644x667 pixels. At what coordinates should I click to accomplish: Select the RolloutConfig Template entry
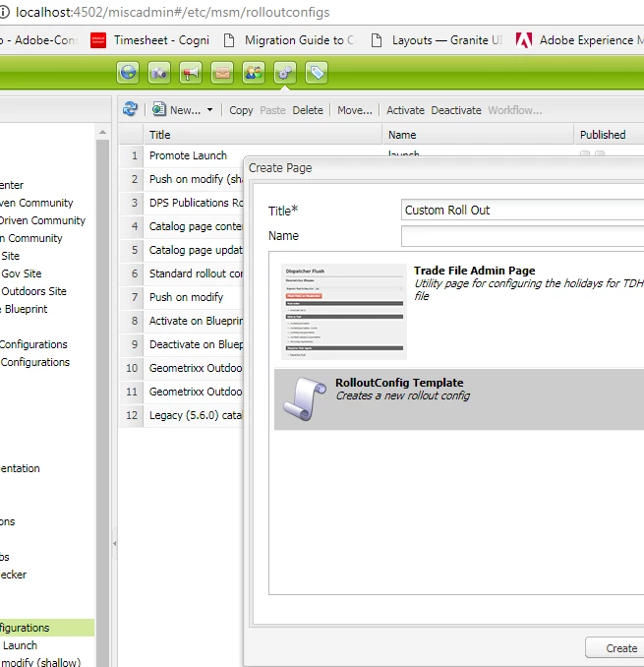pyautogui.click(x=459, y=399)
